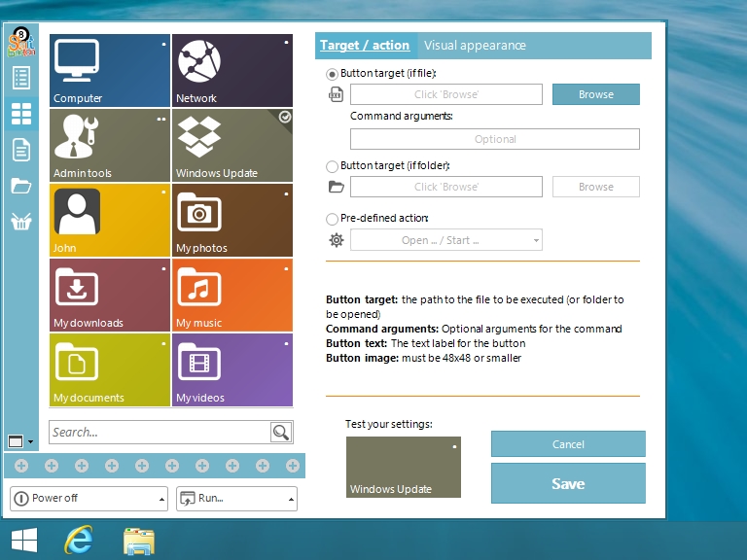Open the My documents tile
The height and width of the screenshot is (560, 747).
tap(110, 370)
